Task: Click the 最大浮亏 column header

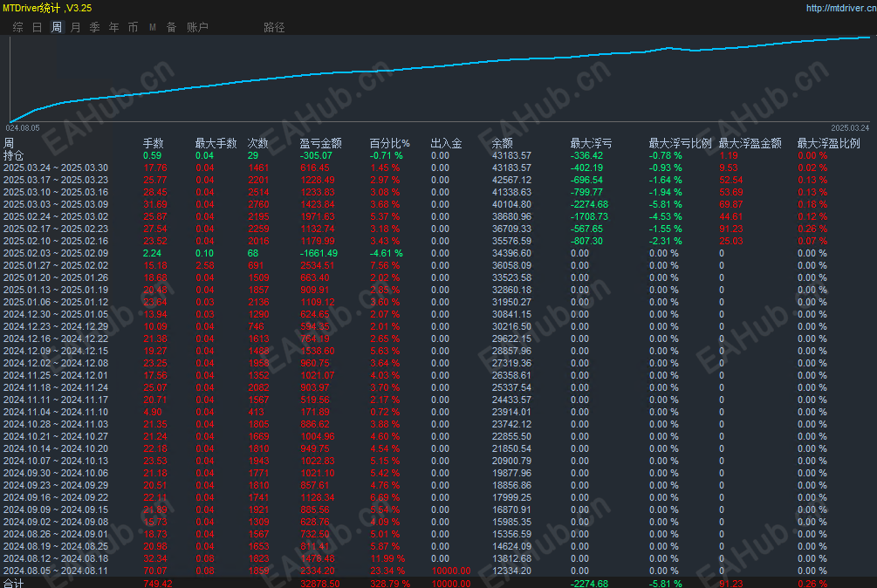Action: click(x=591, y=143)
